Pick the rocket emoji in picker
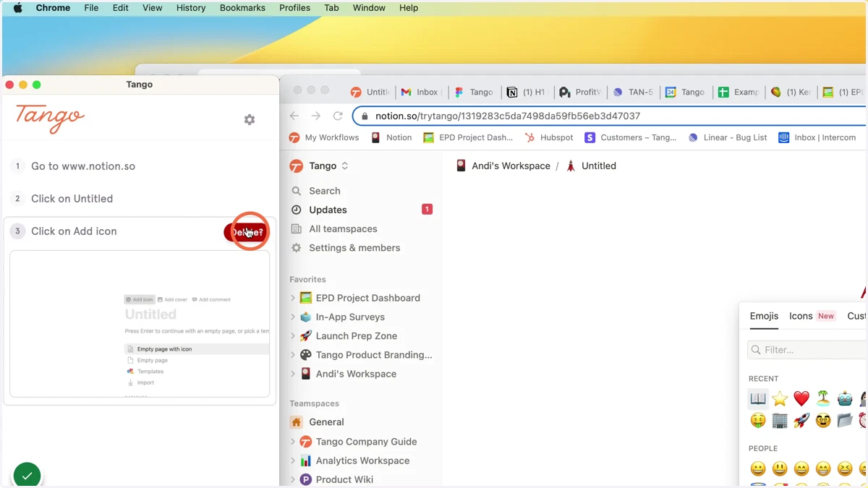868x488 pixels. tap(801, 420)
